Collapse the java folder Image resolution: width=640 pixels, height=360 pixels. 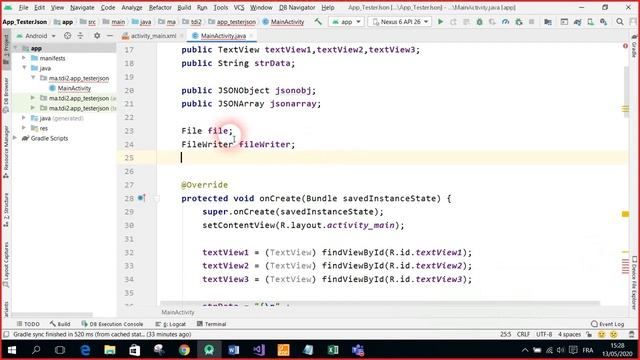tap(24, 68)
